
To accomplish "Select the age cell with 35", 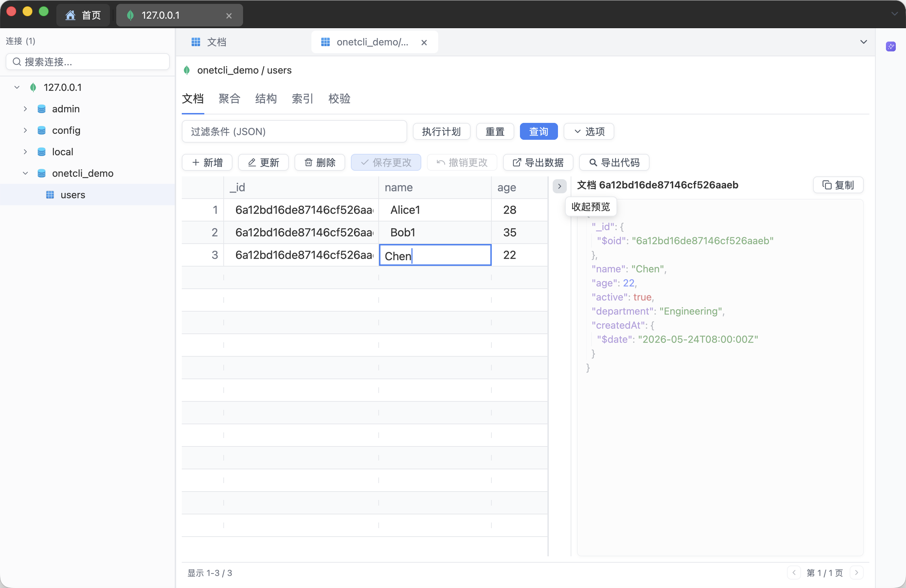I will tap(520, 232).
